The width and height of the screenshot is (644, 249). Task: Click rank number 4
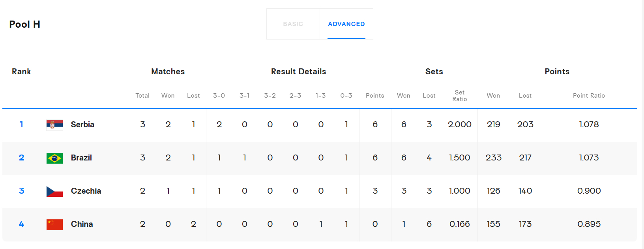(21, 224)
